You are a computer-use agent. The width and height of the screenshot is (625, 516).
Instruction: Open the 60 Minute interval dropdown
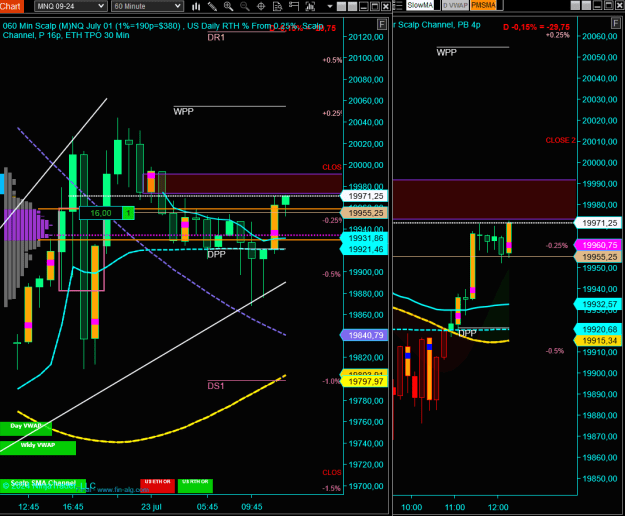pos(147,6)
